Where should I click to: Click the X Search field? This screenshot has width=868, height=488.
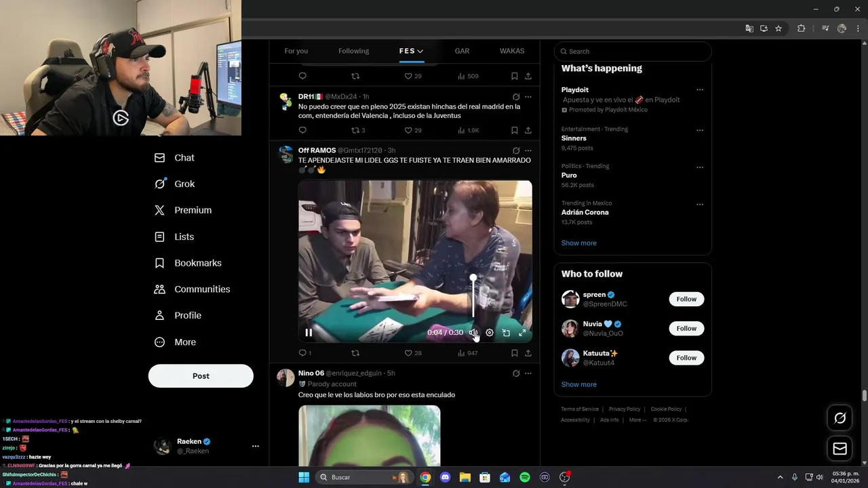tap(633, 52)
